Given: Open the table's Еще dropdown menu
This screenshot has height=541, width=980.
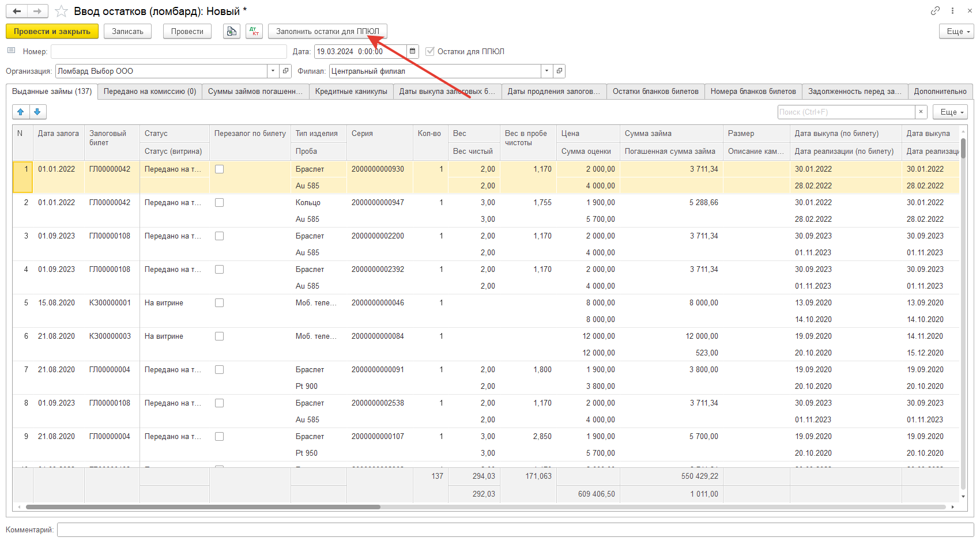Looking at the screenshot, I should [950, 112].
